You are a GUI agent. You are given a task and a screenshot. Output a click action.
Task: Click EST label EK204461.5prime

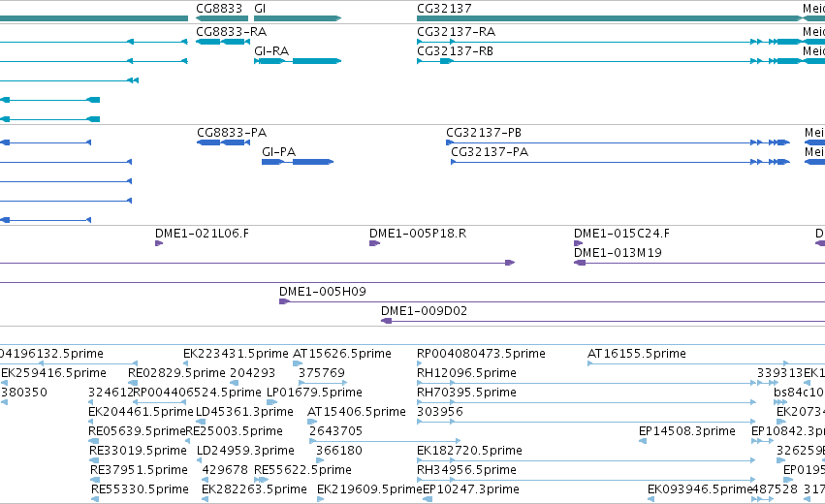[x=141, y=412]
